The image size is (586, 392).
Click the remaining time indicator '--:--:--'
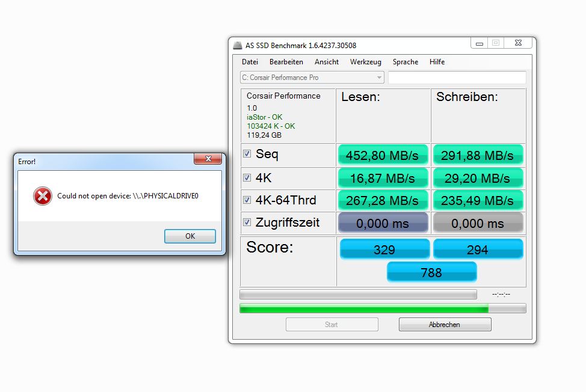[501, 295]
